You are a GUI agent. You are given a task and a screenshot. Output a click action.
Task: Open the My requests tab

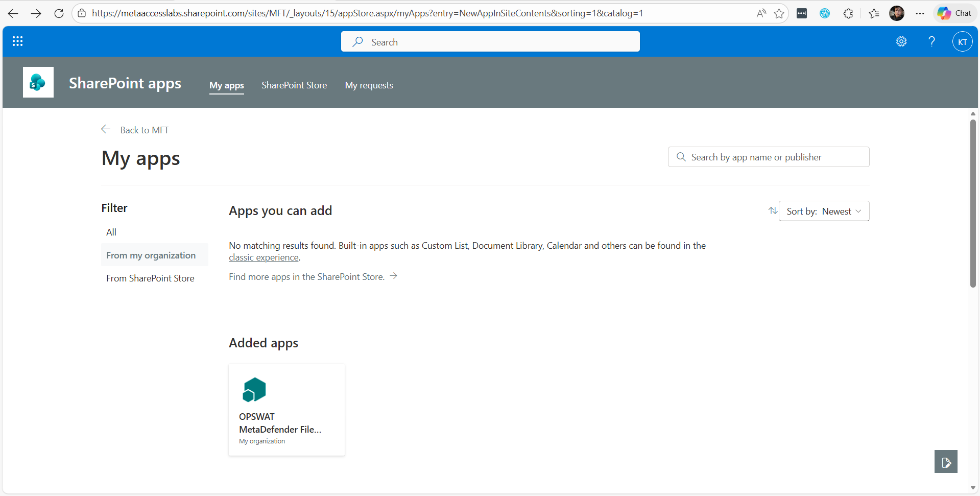coord(369,85)
